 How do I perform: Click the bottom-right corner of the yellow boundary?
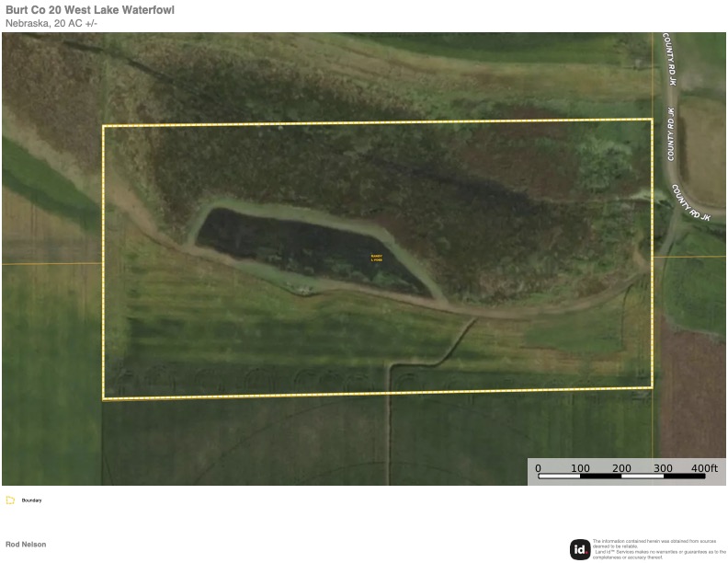(652, 387)
